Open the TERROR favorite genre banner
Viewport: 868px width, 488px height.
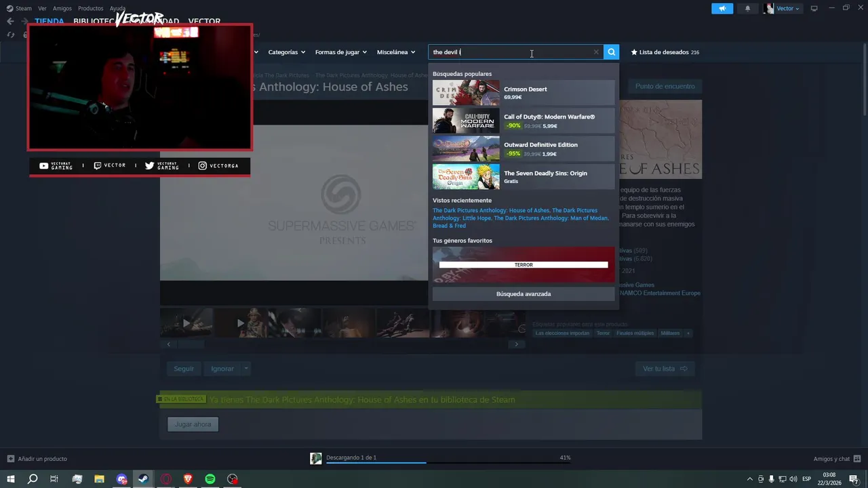click(524, 264)
